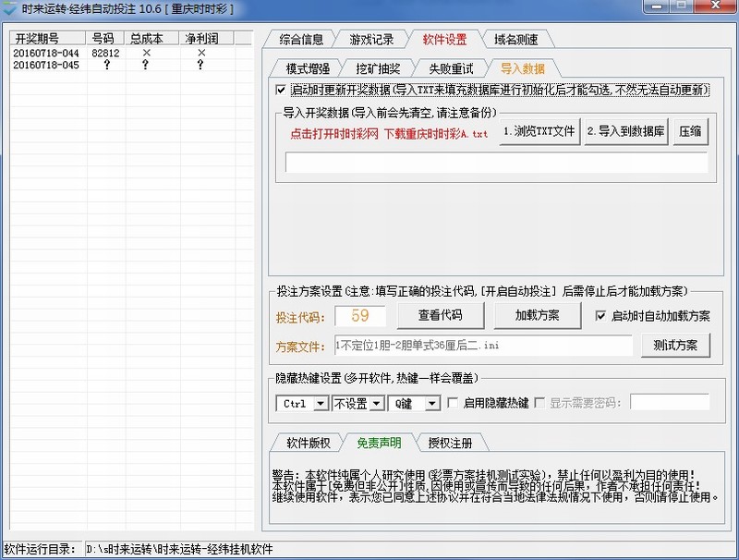Select the 失败重试 sub-tab
Screen dimensions: 739x560
tap(451, 68)
